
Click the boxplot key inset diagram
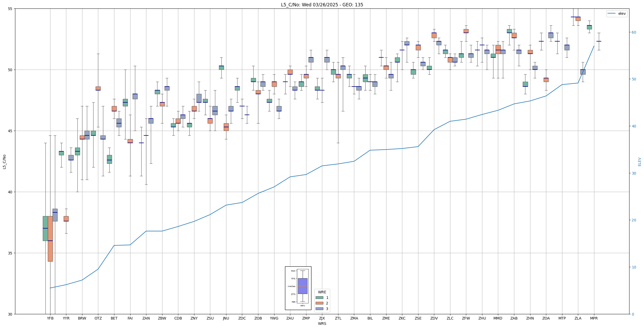tap(298, 288)
